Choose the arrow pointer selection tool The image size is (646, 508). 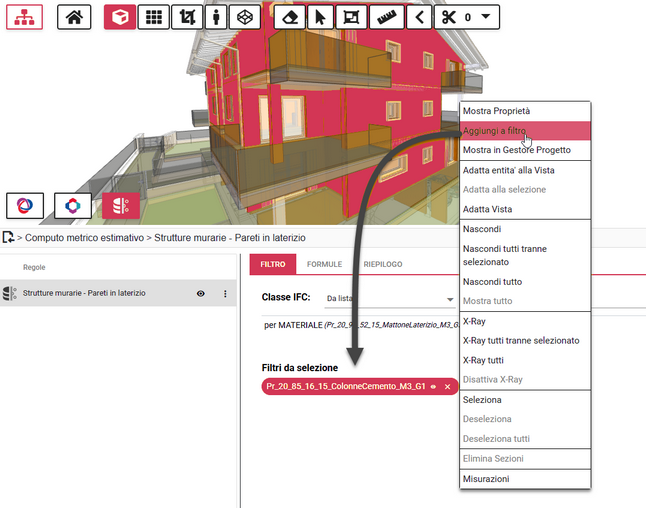tap(319, 17)
